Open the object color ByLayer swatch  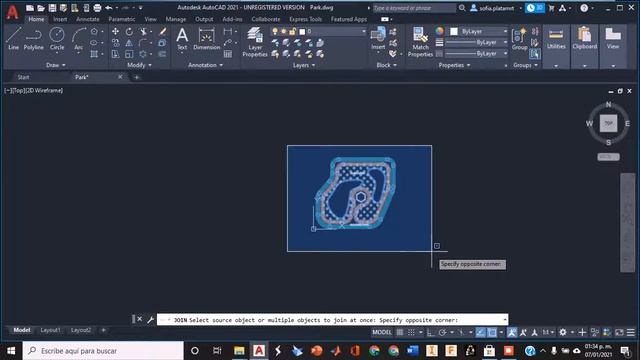click(x=454, y=31)
